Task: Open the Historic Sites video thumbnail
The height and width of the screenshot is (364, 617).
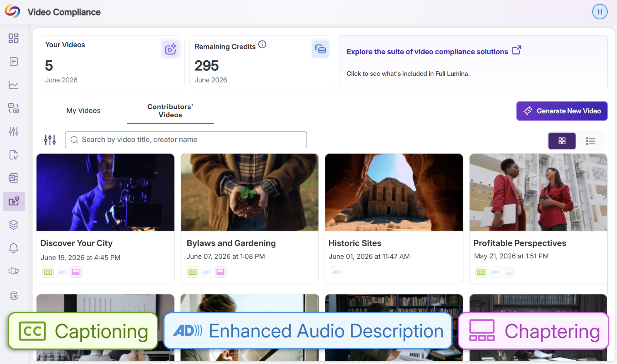Action: pos(394,192)
